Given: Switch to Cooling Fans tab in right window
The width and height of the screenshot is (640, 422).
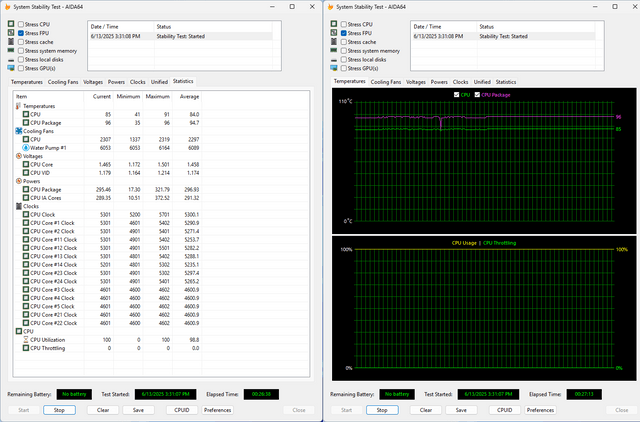Looking at the screenshot, I should point(386,82).
